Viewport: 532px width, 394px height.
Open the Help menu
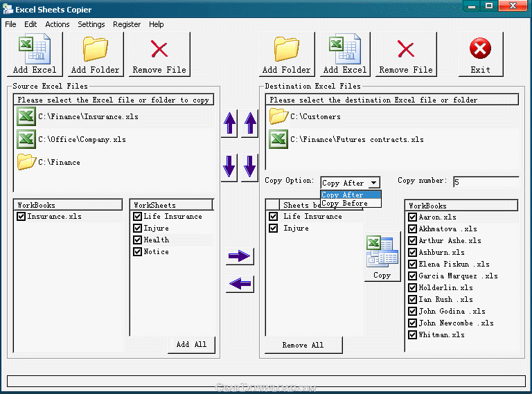tap(157, 24)
